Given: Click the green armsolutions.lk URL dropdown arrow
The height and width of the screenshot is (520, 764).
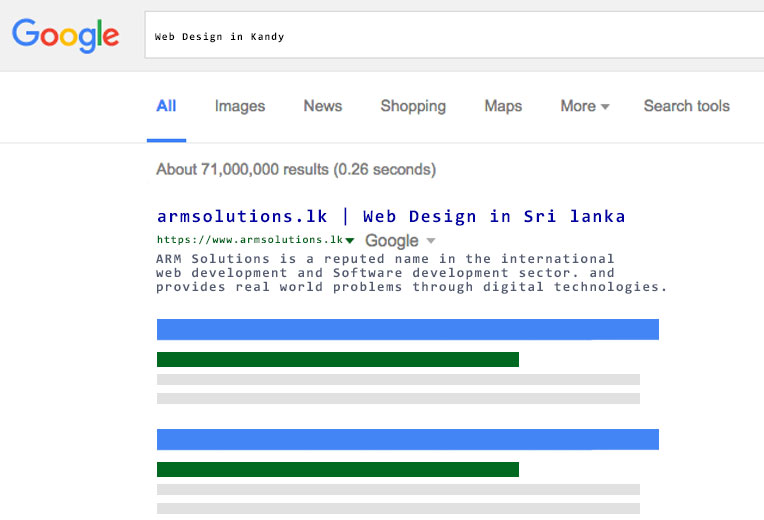Looking at the screenshot, I should (x=349, y=240).
